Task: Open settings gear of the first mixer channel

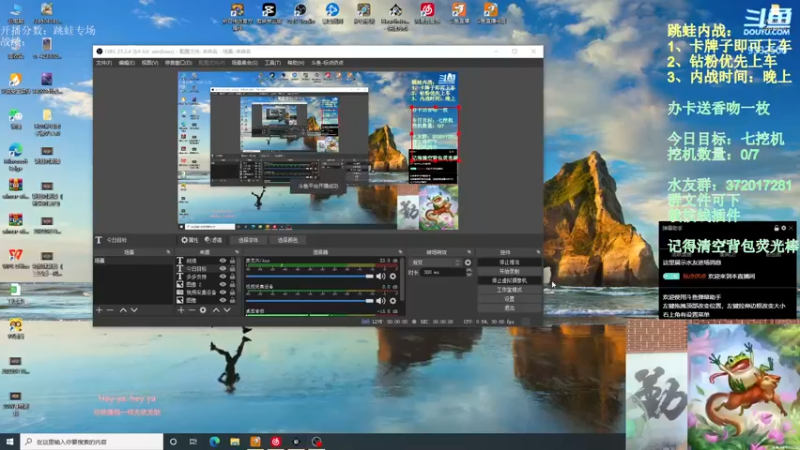Action: pyautogui.click(x=393, y=276)
